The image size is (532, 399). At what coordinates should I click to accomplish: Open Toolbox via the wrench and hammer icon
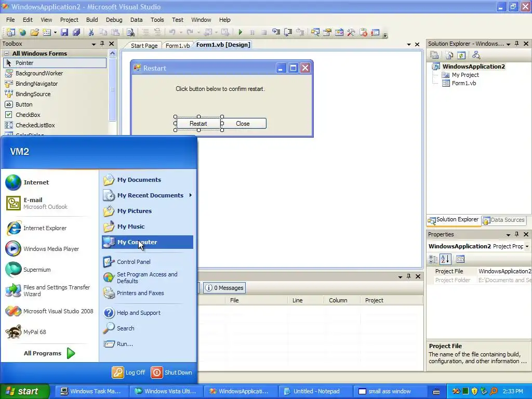[x=351, y=32]
